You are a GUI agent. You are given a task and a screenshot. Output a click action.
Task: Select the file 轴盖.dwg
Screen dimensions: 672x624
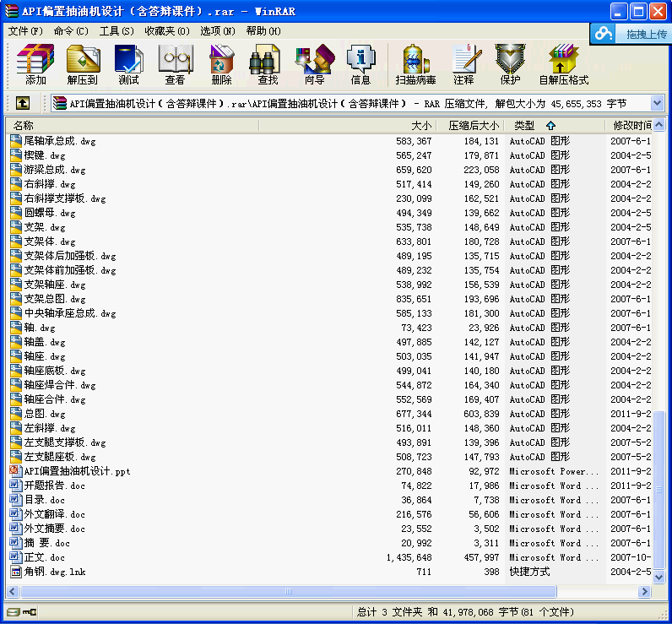45,342
